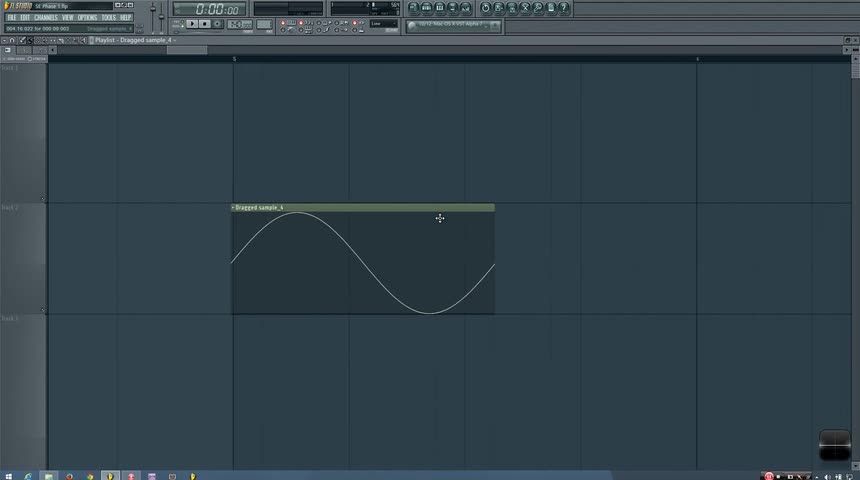Detach the playlist window using restore button

pyautogui.click(x=847, y=40)
